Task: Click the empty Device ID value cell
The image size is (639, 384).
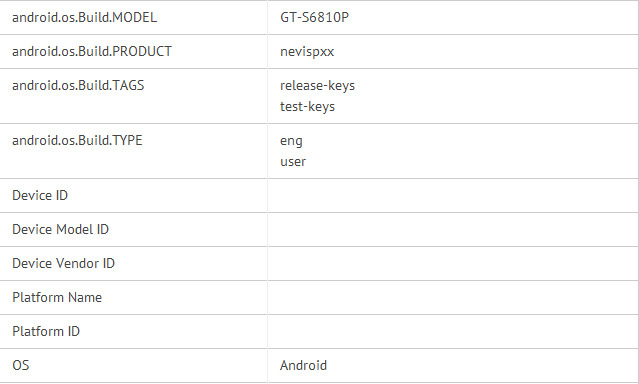Action: click(x=453, y=196)
